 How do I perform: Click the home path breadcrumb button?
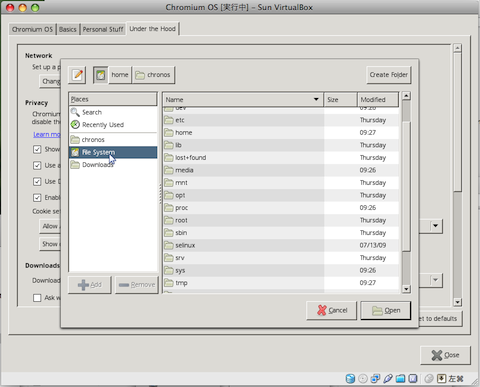point(120,75)
